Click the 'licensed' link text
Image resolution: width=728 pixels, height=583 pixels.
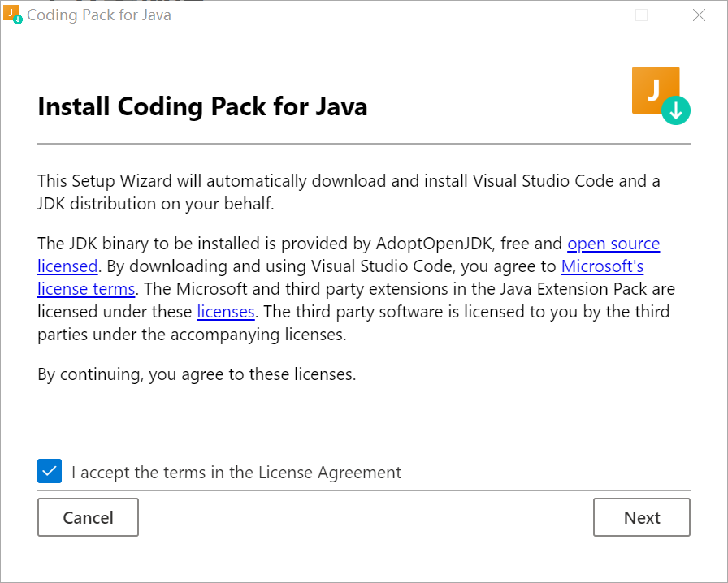pyautogui.click(x=67, y=266)
